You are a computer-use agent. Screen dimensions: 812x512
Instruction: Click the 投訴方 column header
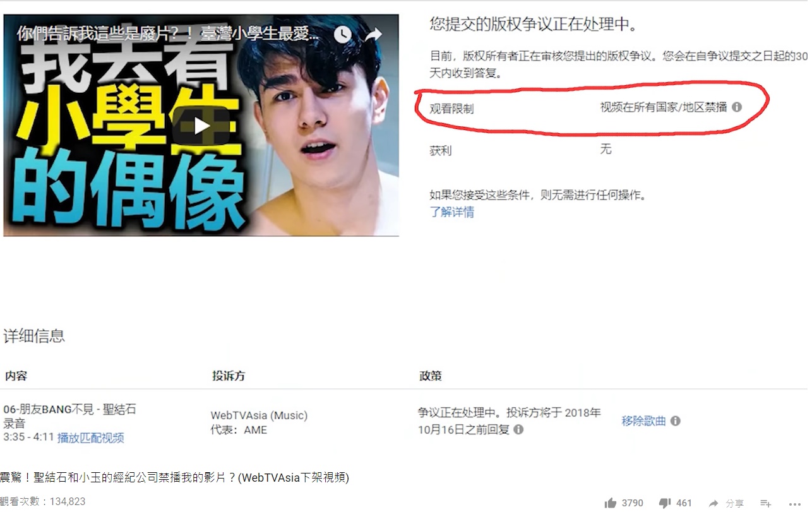pos(228,376)
